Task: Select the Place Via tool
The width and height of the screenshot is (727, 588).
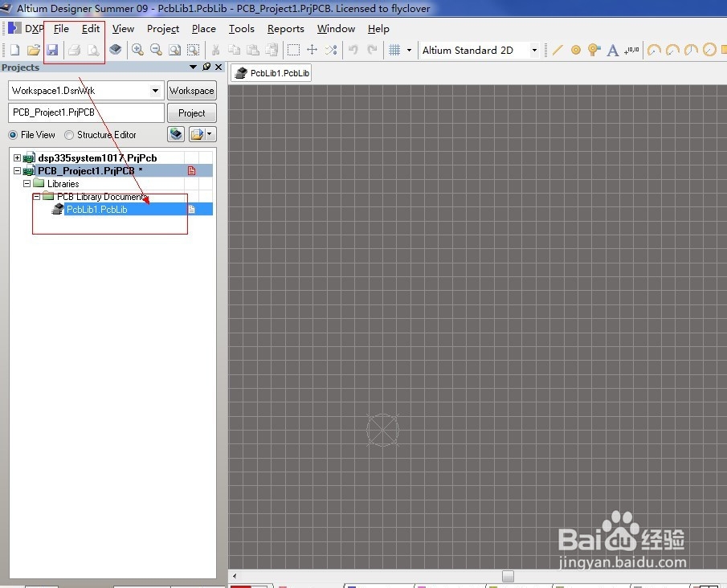Action: [594, 50]
